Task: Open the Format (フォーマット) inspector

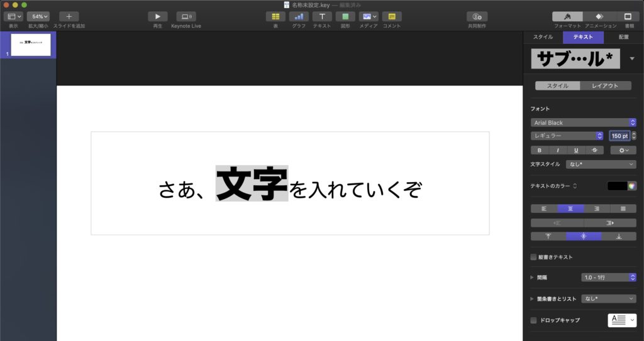Action: pos(567,16)
